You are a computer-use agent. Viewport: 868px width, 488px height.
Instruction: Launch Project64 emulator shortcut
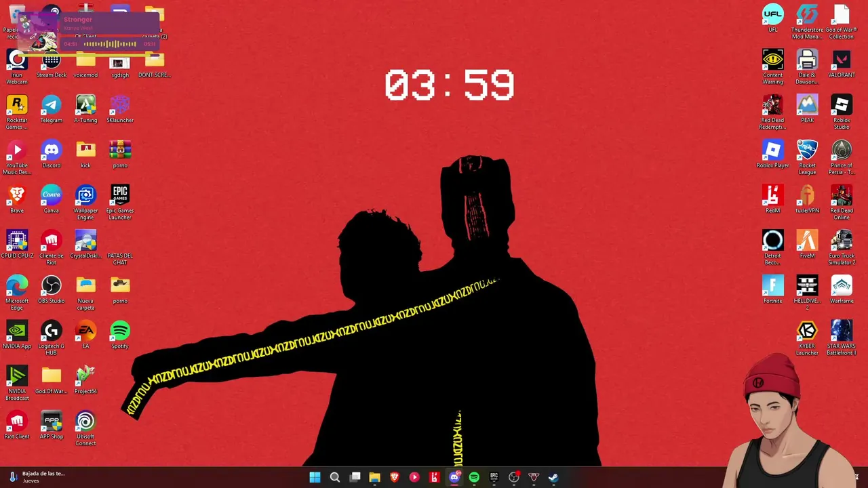click(x=85, y=381)
